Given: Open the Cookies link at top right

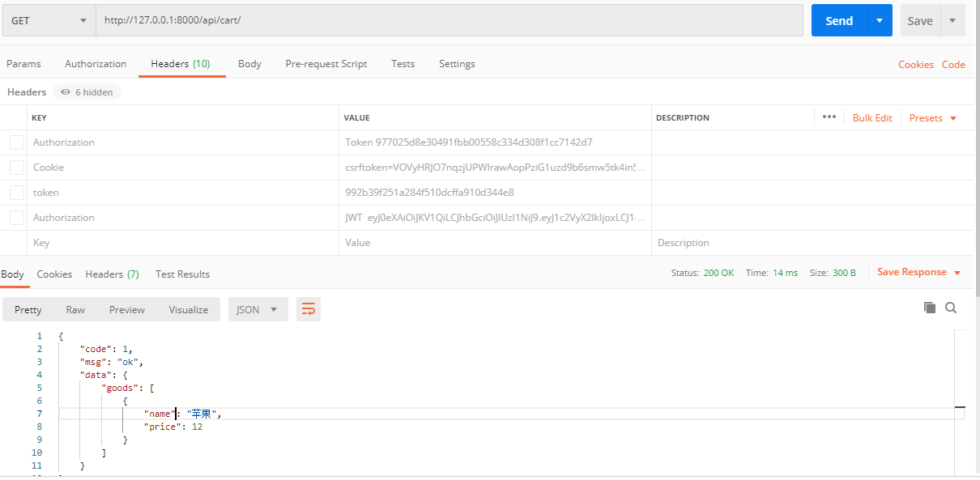Looking at the screenshot, I should tap(916, 65).
